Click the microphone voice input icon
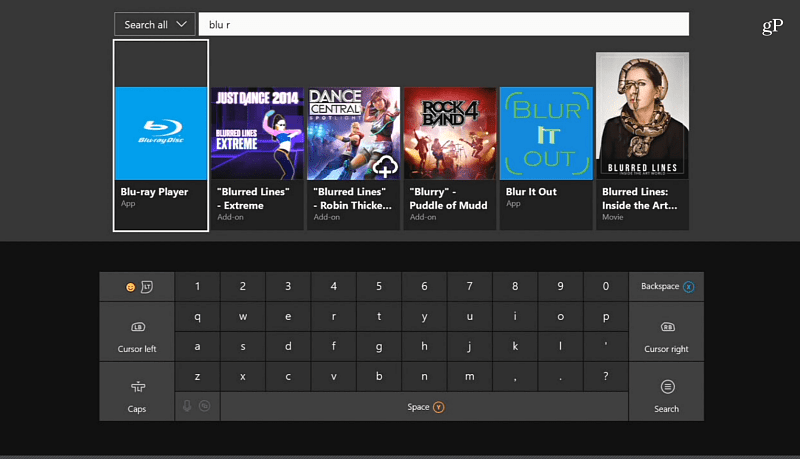This screenshot has height=459, width=800. [187, 406]
